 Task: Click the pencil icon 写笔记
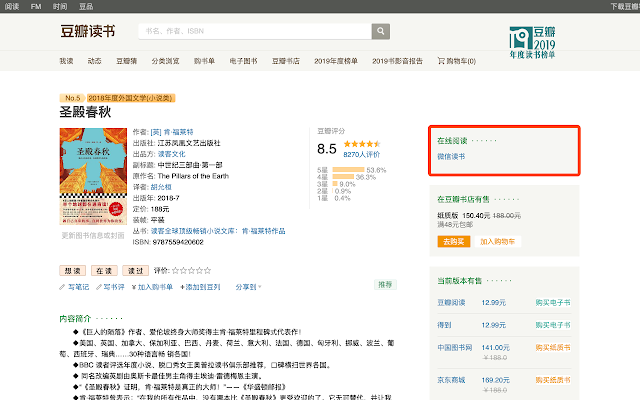point(64,286)
